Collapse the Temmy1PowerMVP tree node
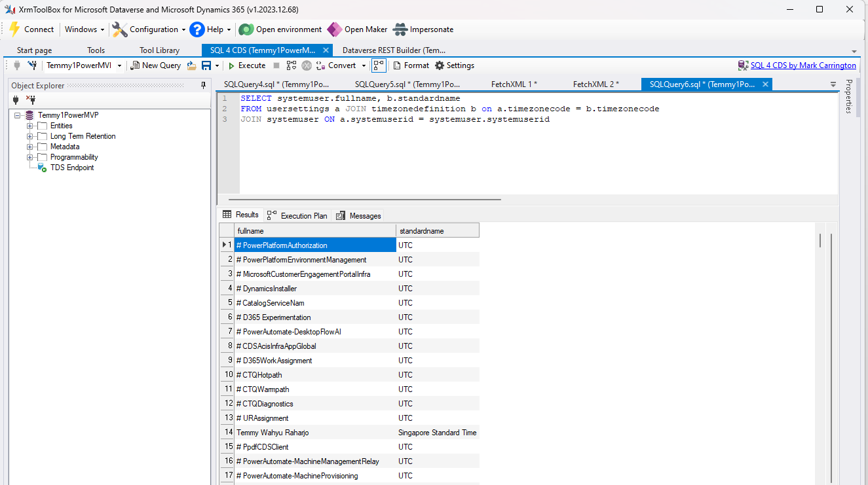868x485 pixels. pyautogui.click(x=16, y=115)
